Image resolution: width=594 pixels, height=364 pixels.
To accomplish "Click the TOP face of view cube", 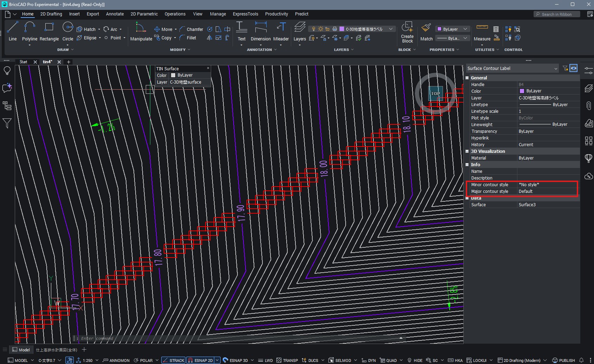I will tap(436, 93).
